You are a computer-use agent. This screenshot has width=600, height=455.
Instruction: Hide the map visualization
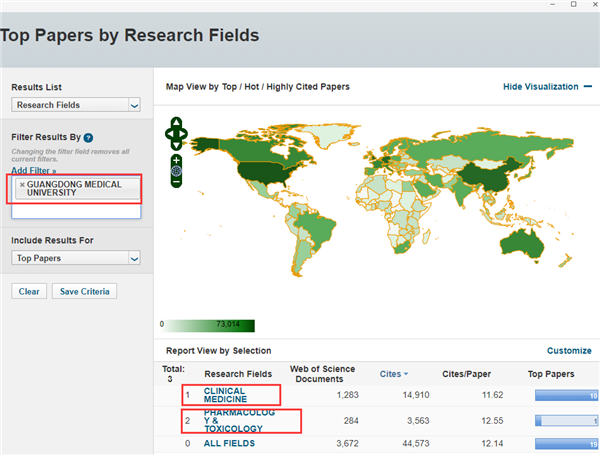(547, 87)
